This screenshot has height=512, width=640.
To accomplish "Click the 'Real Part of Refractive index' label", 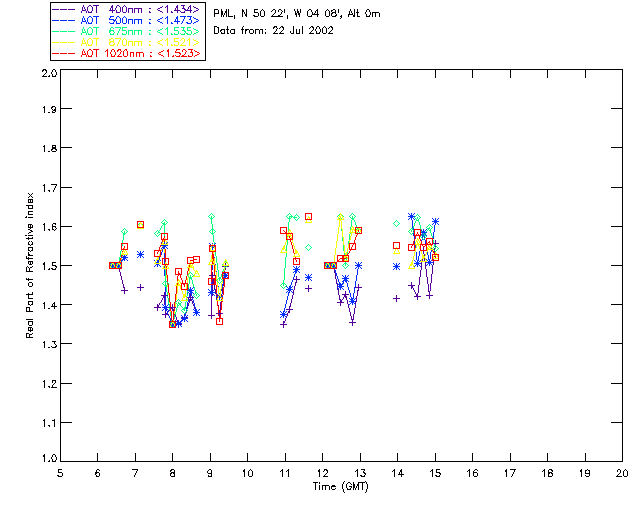I will pyautogui.click(x=30, y=265).
